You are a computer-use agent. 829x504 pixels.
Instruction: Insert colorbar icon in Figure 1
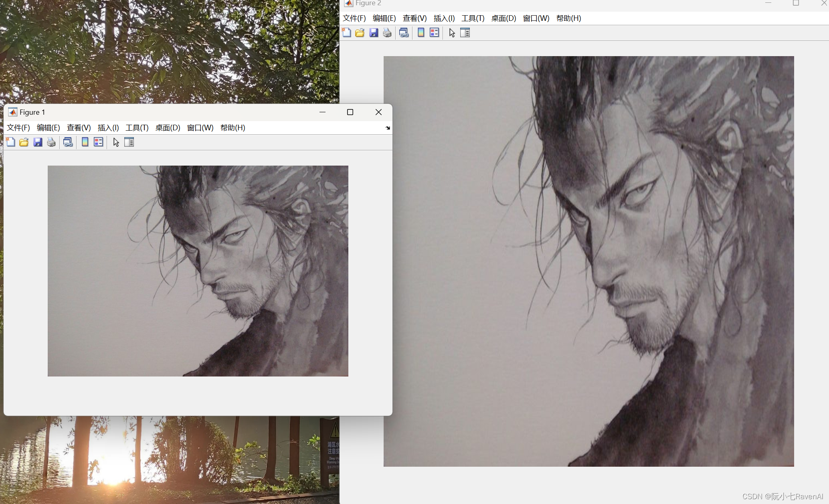[x=85, y=142]
